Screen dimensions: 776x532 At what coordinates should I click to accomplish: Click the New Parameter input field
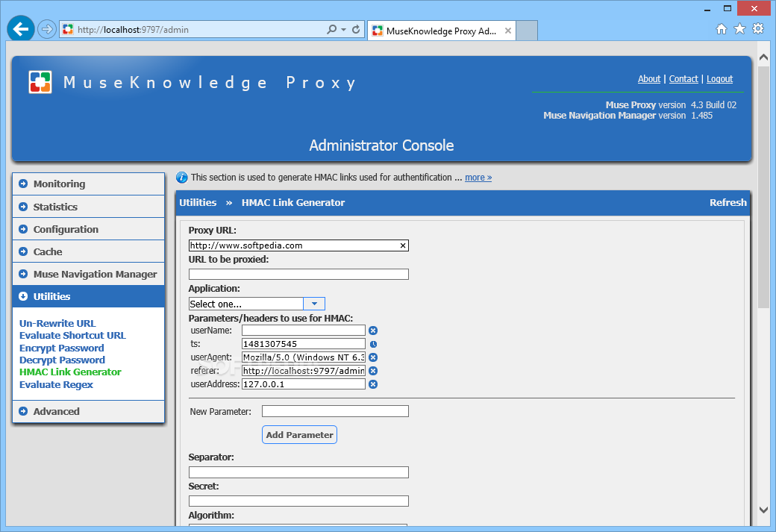(x=335, y=411)
